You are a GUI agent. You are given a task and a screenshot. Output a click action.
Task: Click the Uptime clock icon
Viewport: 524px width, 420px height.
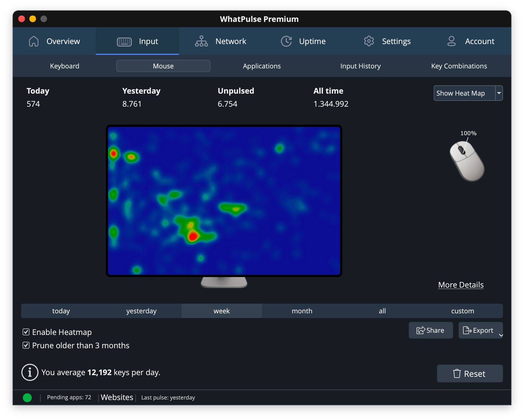pyautogui.click(x=286, y=41)
